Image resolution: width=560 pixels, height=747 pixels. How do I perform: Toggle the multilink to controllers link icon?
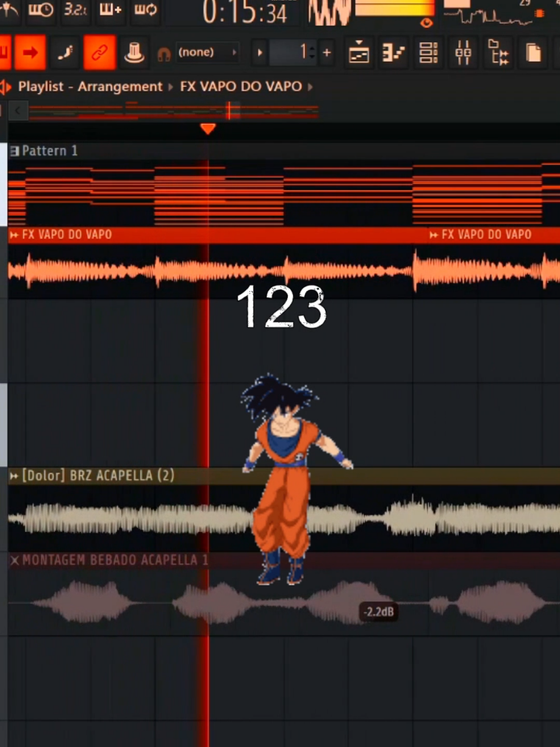[x=99, y=52]
